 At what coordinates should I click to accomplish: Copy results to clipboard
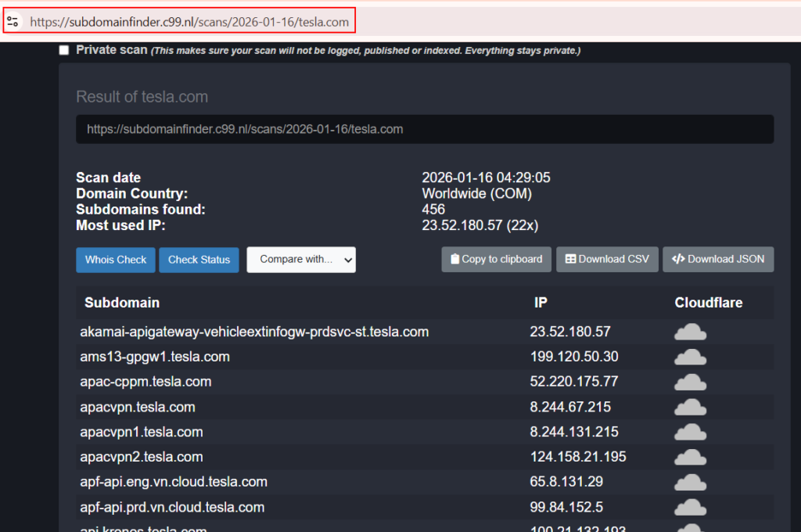tap(496, 260)
